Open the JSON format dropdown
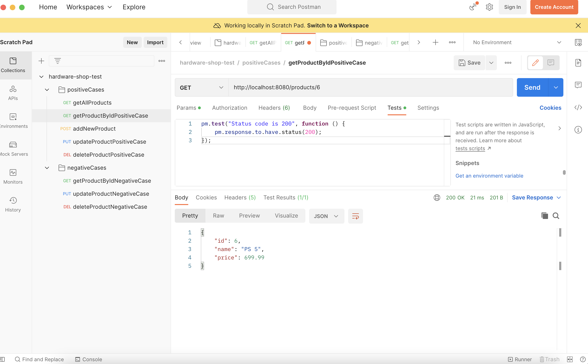The height and width of the screenshot is (364, 588). pyautogui.click(x=326, y=216)
